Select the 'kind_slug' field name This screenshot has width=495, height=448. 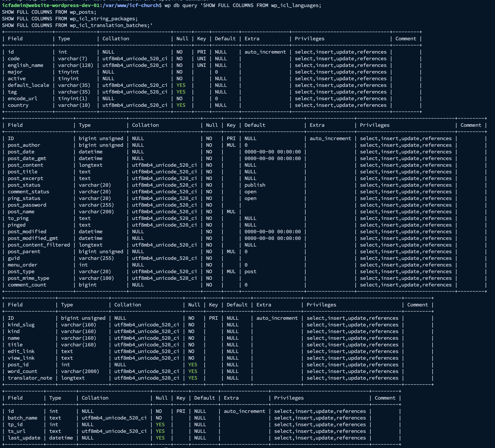coord(21,325)
